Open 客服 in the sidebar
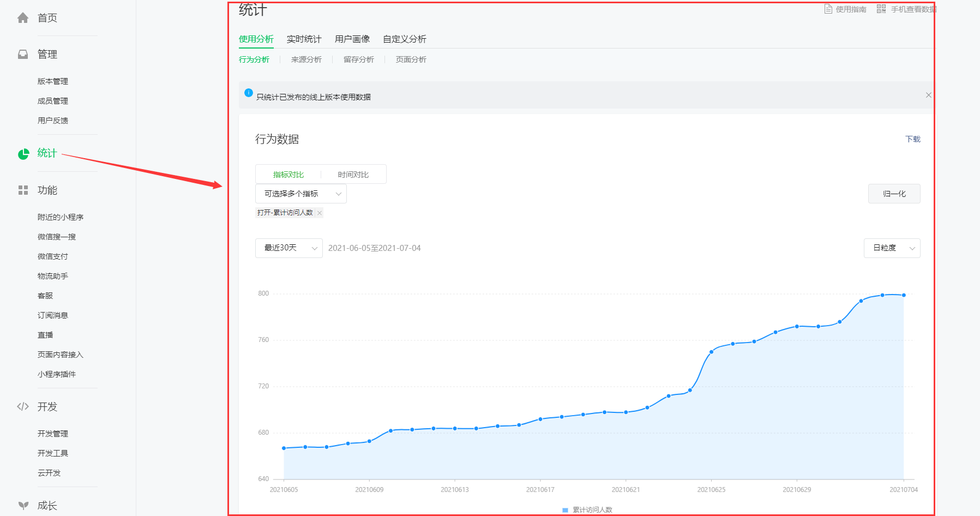 coord(45,296)
